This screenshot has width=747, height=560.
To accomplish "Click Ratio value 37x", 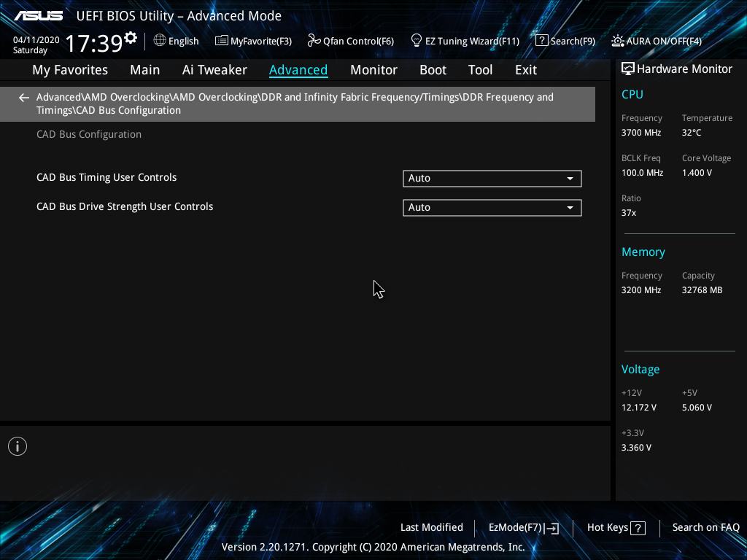I will 628,213.
